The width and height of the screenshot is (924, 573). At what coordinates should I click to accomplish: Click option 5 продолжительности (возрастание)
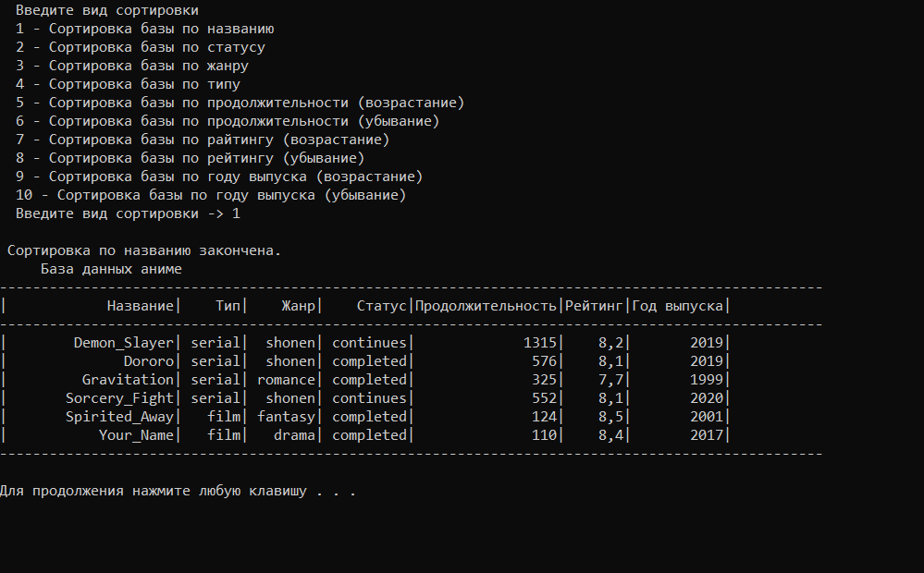[x=240, y=103]
